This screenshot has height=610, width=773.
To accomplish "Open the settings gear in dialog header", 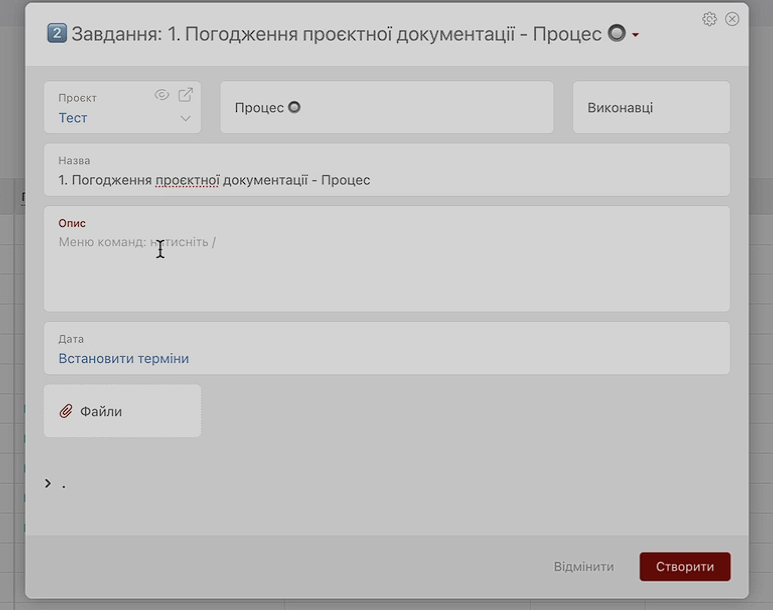I will [x=709, y=19].
